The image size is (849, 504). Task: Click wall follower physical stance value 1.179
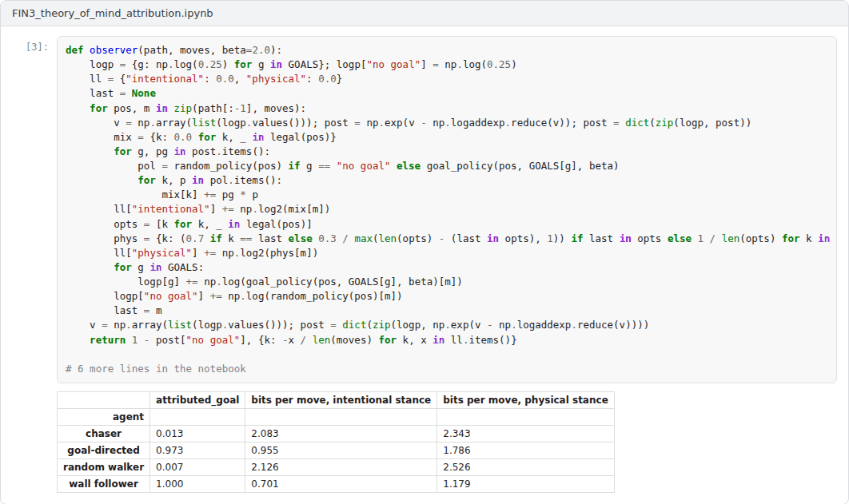point(456,483)
